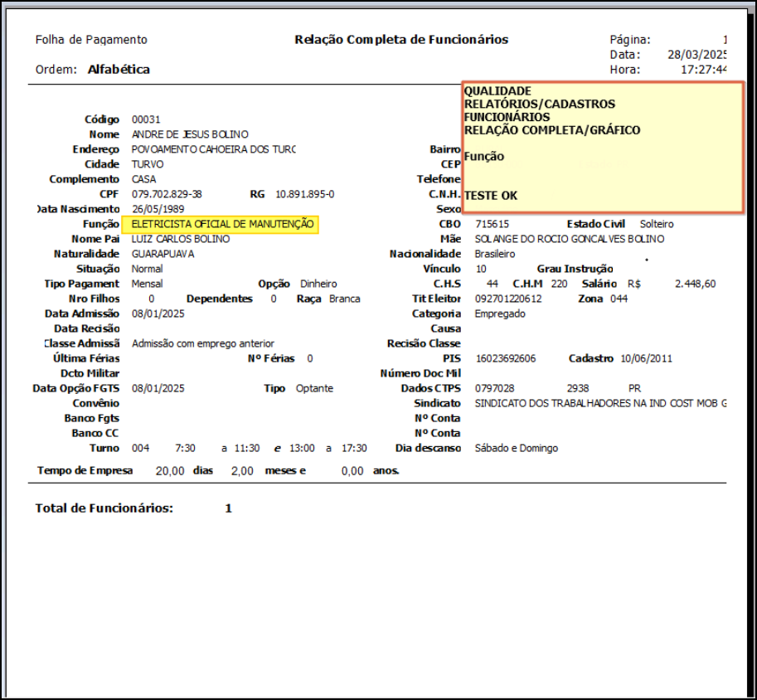Viewport: 757px width, 700px height.
Task: Select the birth date "26/05/1989"
Action: pyautogui.click(x=158, y=209)
